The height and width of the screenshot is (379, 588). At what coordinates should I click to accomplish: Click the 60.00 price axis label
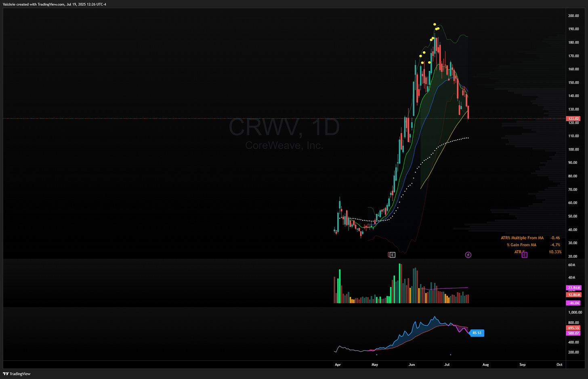click(x=573, y=203)
